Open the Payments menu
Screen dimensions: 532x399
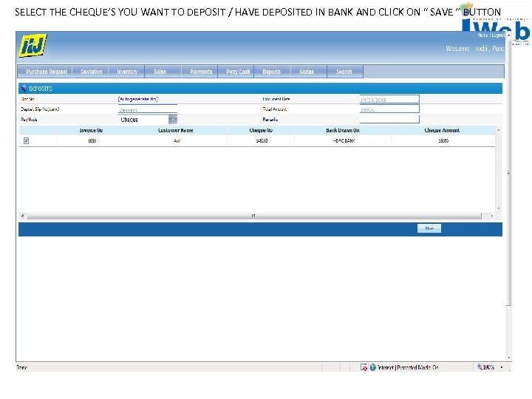[x=201, y=72]
